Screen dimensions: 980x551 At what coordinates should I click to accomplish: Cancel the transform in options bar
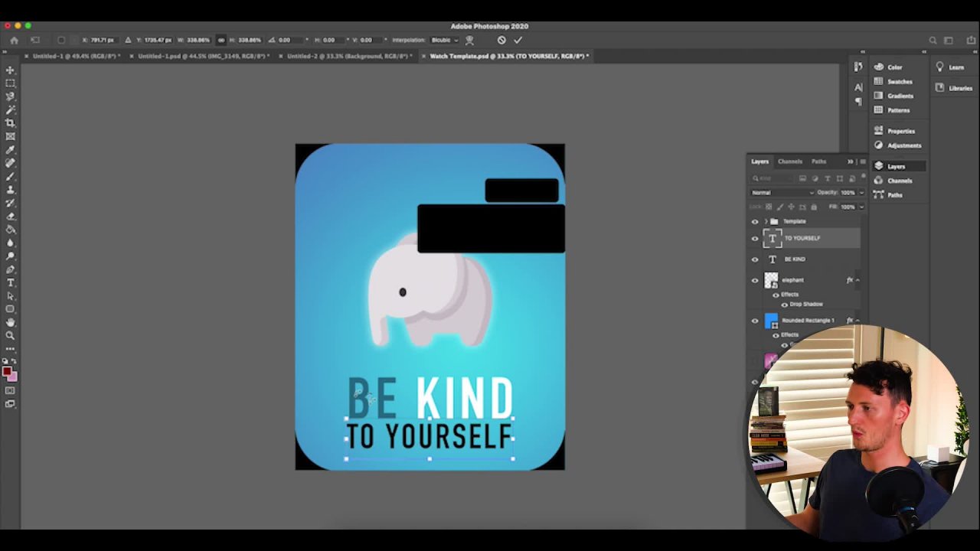point(501,40)
